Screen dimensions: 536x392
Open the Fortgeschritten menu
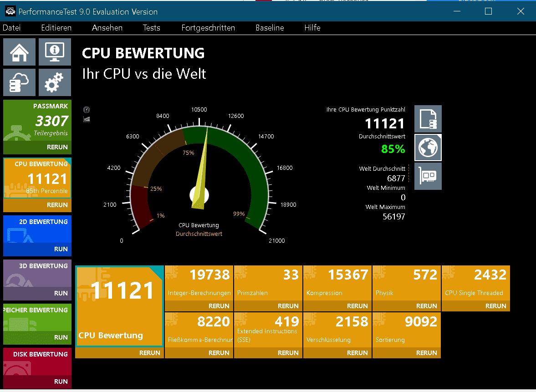(x=208, y=28)
